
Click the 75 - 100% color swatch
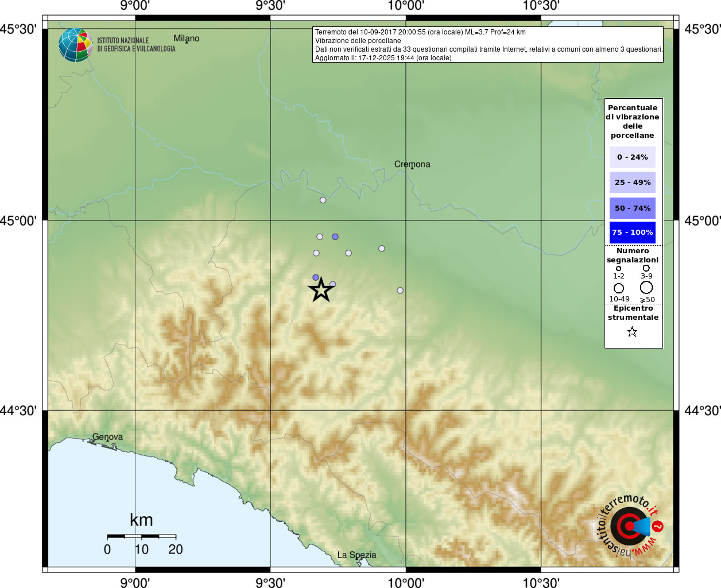(x=633, y=233)
